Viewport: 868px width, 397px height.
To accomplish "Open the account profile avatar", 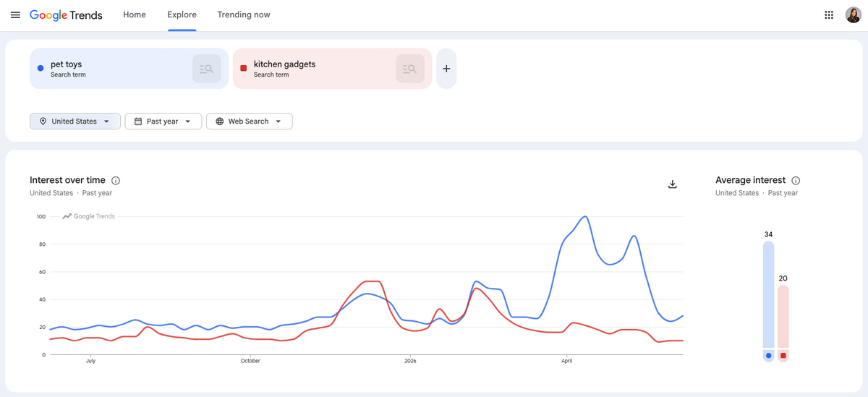I will point(853,15).
